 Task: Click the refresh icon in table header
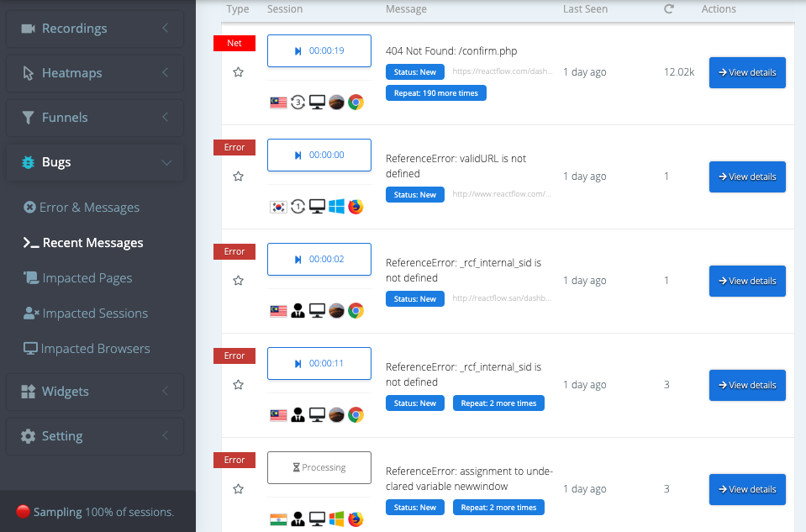point(669,9)
